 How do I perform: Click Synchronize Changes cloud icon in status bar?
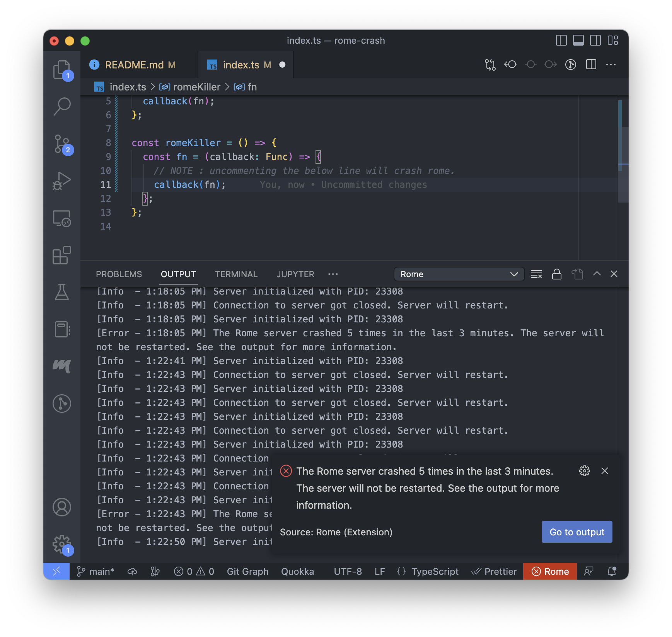(x=132, y=571)
